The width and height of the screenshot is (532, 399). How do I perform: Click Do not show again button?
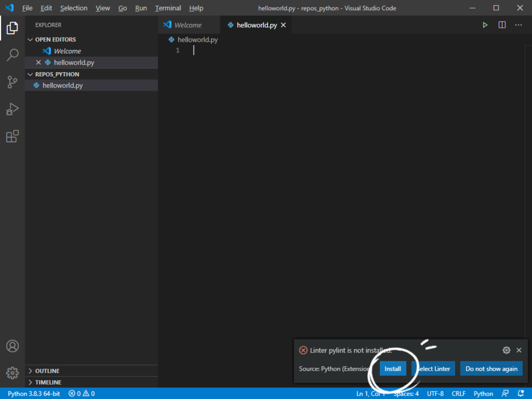(x=491, y=369)
